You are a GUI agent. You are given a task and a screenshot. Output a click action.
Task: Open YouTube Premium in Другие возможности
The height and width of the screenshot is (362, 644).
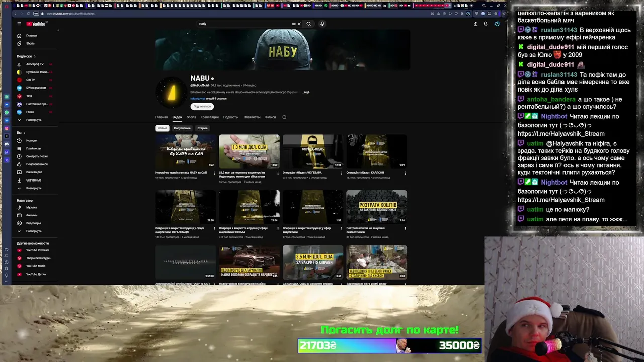pos(37,250)
